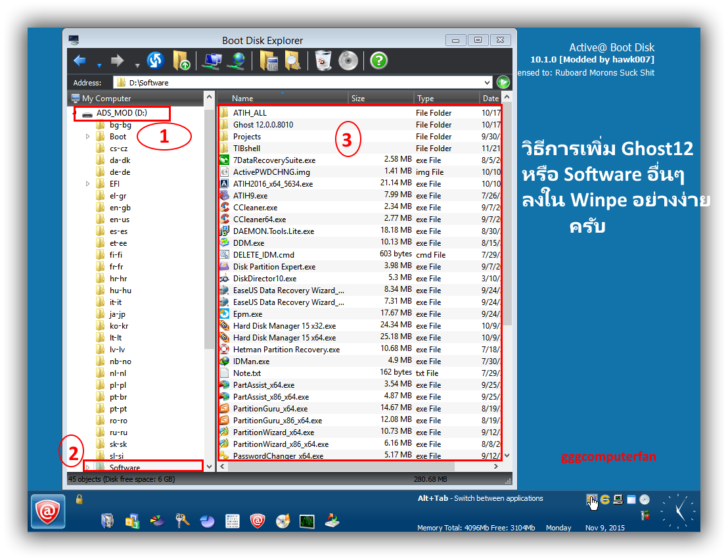Click the tray icon with yellow swirl

(x=605, y=500)
